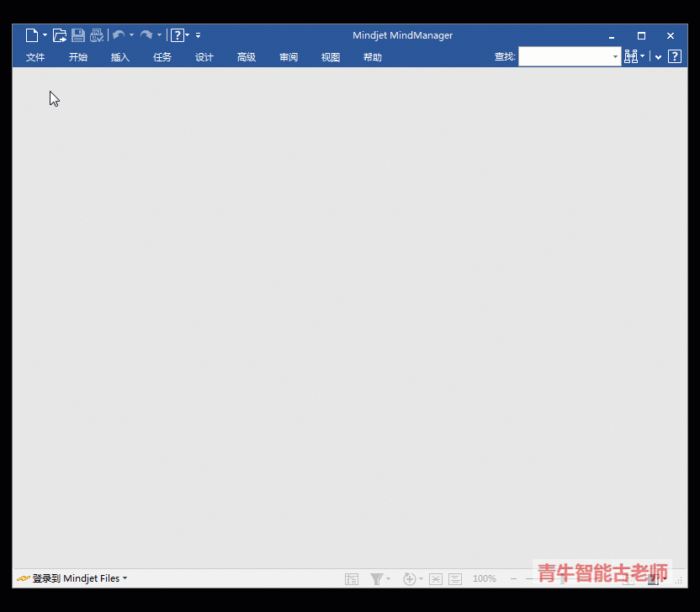Open Help via question mark at ribbon right
Image resolution: width=700 pixels, height=612 pixels.
(x=675, y=56)
